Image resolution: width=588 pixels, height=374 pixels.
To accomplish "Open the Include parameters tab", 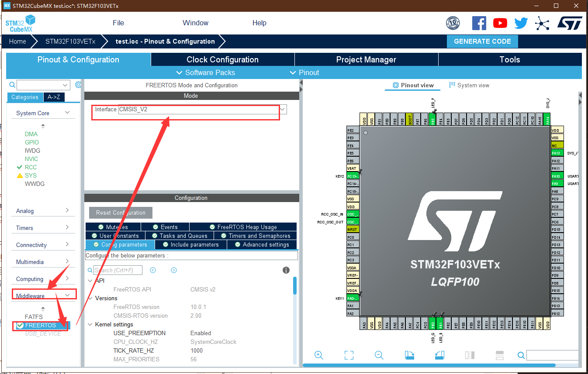I will tap(190, 244).
